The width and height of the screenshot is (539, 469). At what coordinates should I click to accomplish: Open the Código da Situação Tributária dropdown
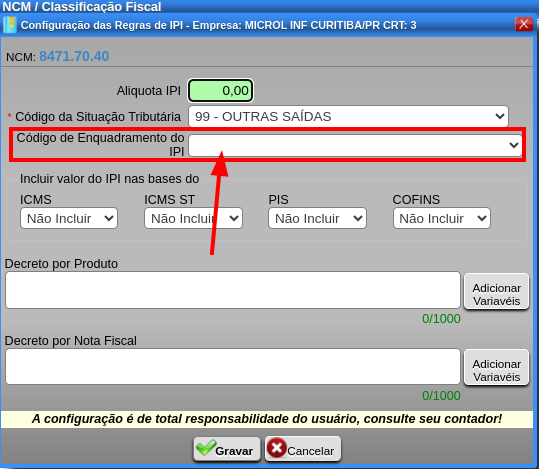pos(348,116)
